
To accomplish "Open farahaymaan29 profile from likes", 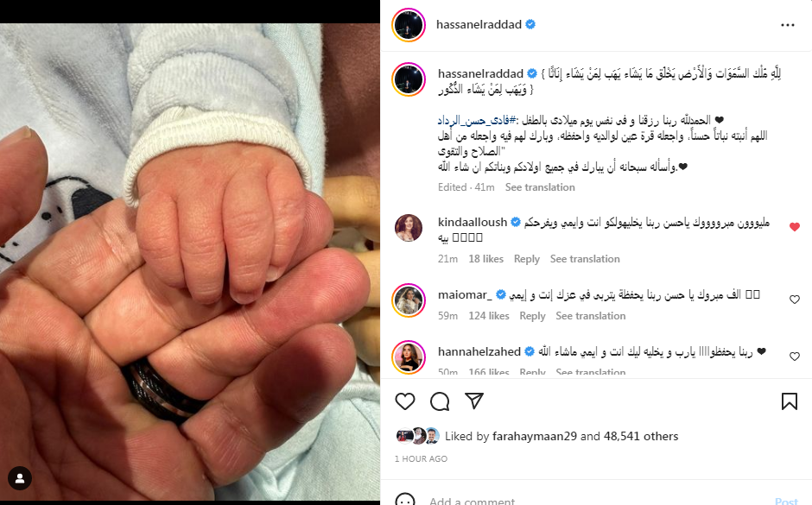I will (535, 436).
